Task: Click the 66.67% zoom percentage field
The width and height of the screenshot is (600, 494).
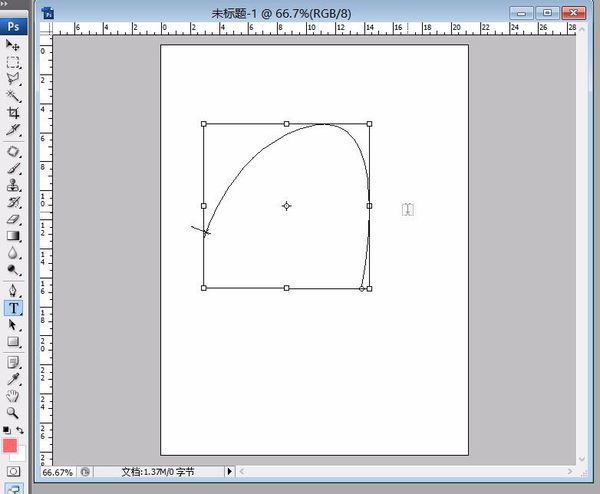Action: [x=58, y=471]
